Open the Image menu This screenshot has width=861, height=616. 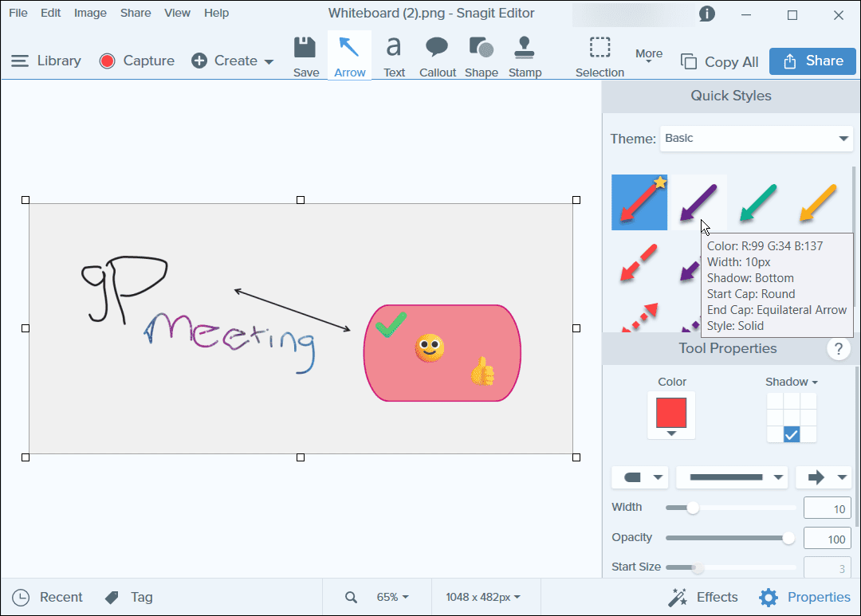90,12
